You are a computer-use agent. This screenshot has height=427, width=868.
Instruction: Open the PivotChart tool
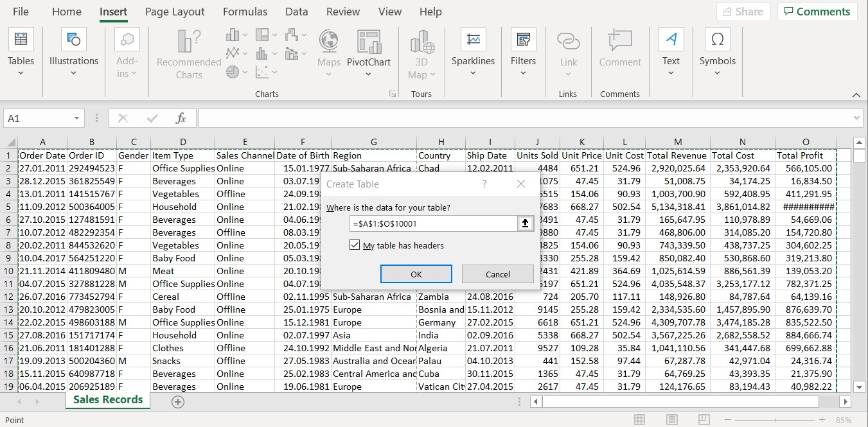[x=368, y=51]
